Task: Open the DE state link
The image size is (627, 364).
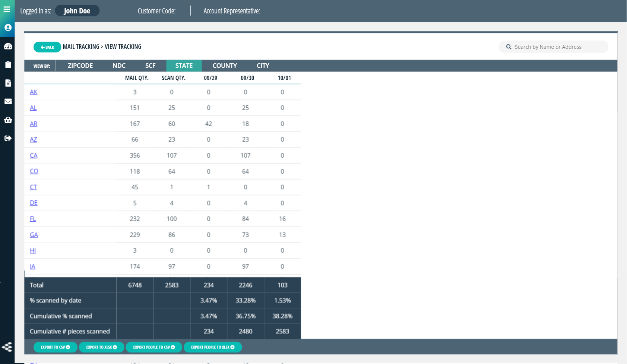Action: (34, 203)
